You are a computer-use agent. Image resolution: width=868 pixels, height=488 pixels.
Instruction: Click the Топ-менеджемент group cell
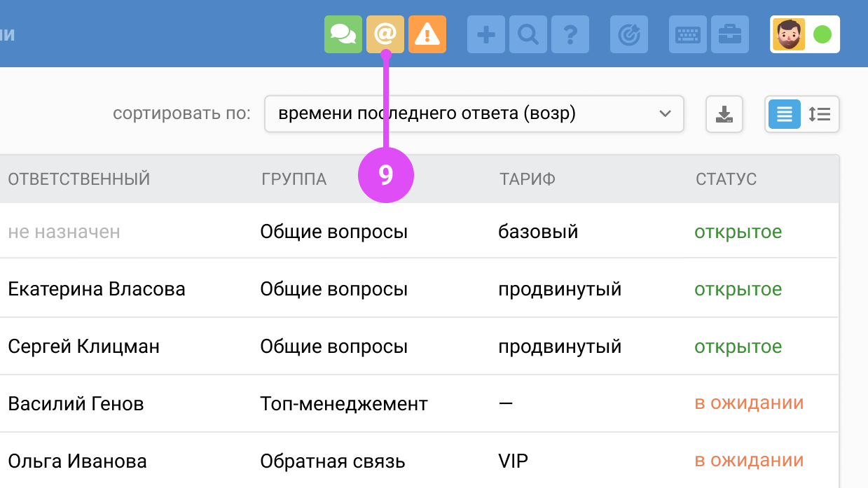(344, 404)
